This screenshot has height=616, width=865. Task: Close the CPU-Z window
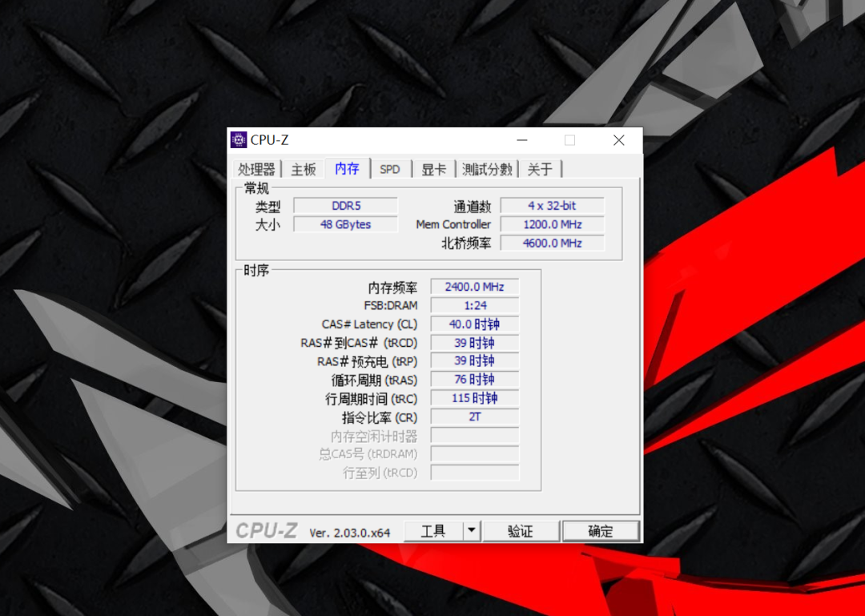click(619, 140)
